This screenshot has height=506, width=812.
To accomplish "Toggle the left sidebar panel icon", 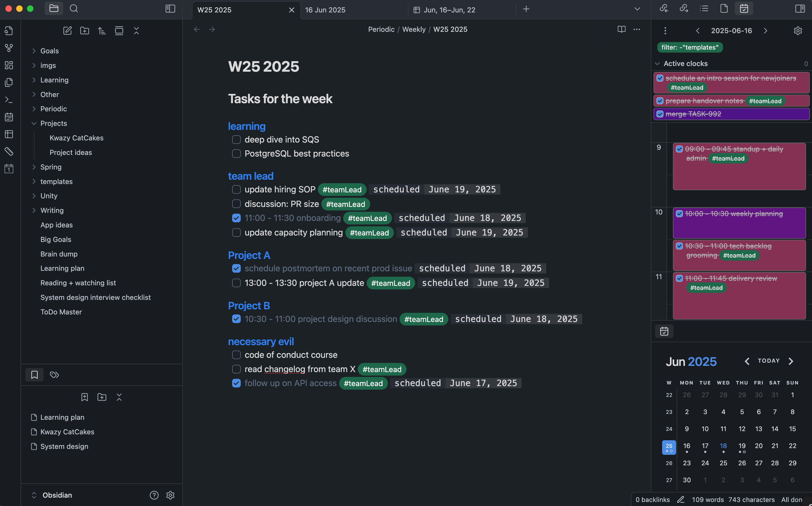I will click(170, 9).
